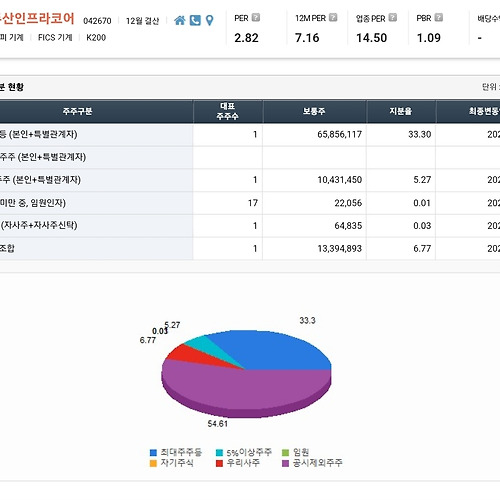Viewport: 500px width, 500px height.
Task: Click the 공시제외주주 purple legend swatch
Action: [285, 463]
